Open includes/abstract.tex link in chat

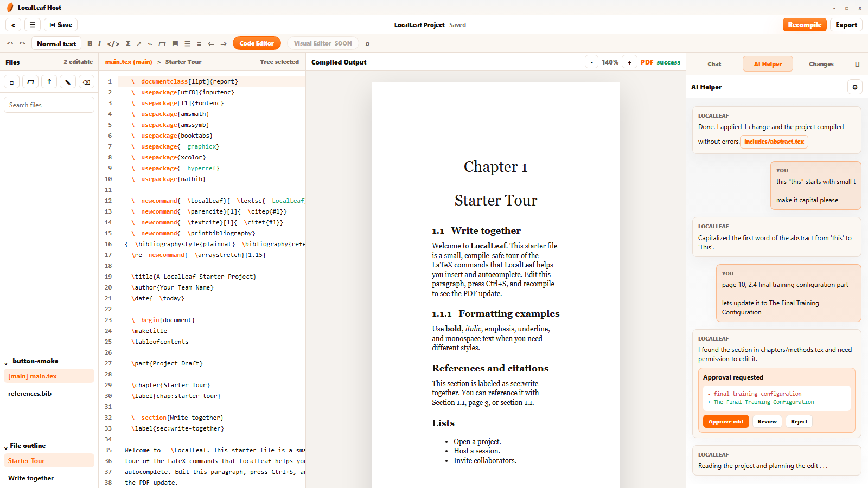774,142
